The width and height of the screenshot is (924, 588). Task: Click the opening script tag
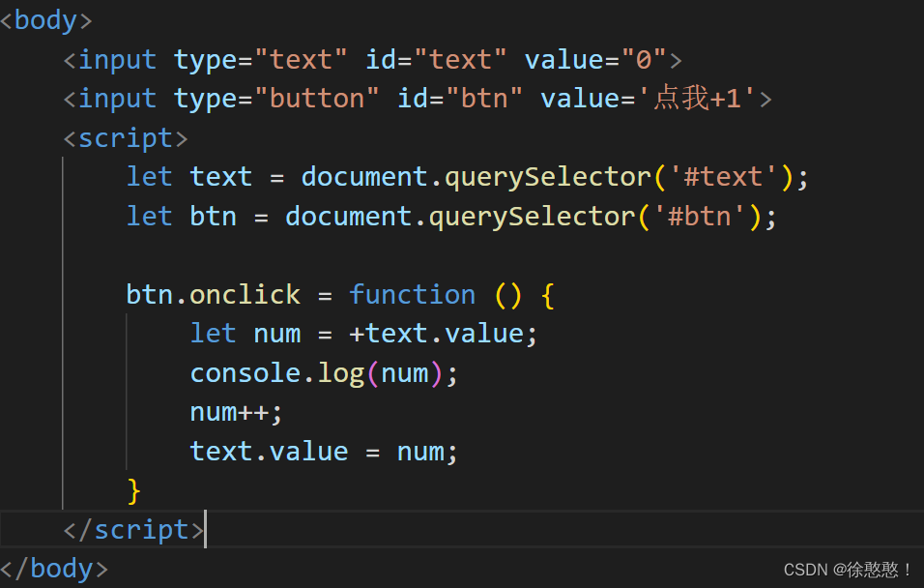pos(126,138)
